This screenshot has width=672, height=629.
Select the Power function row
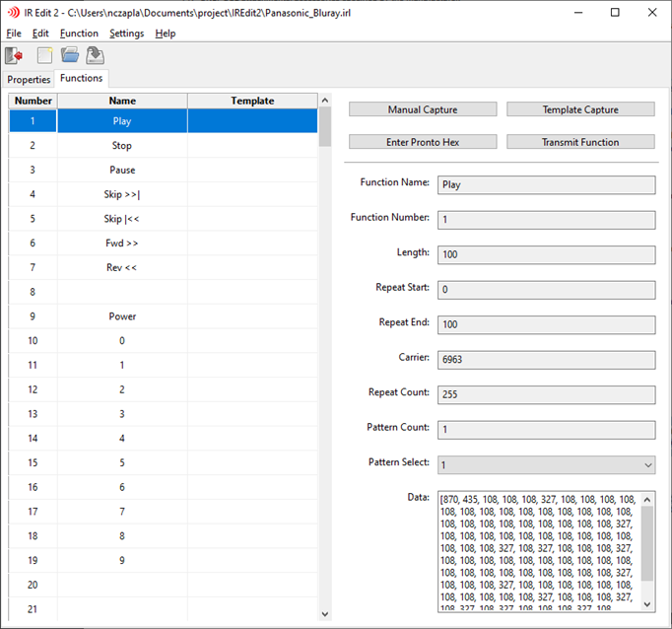(x=122, y=316)
